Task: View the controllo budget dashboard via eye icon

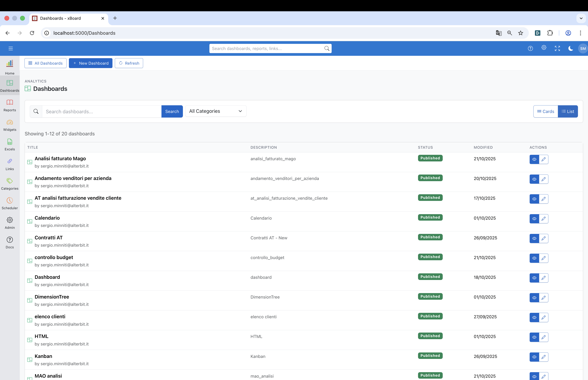Action: (x=534, y=258)
